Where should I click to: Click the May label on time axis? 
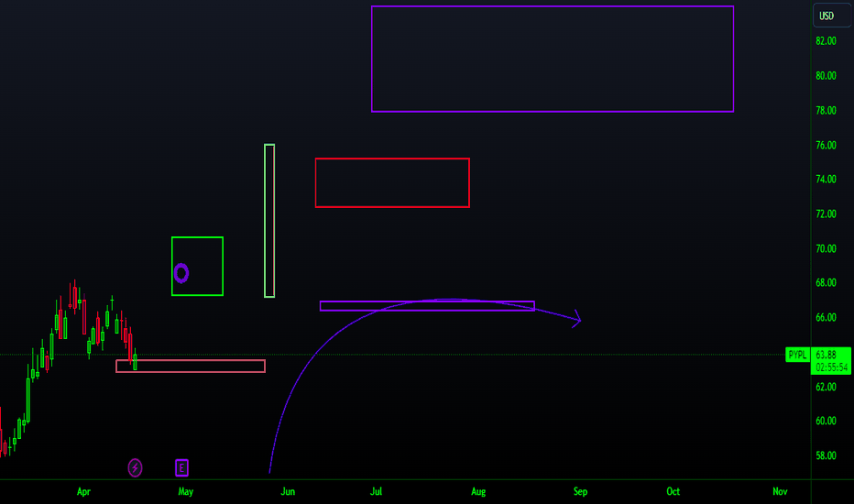coord(186,491)
